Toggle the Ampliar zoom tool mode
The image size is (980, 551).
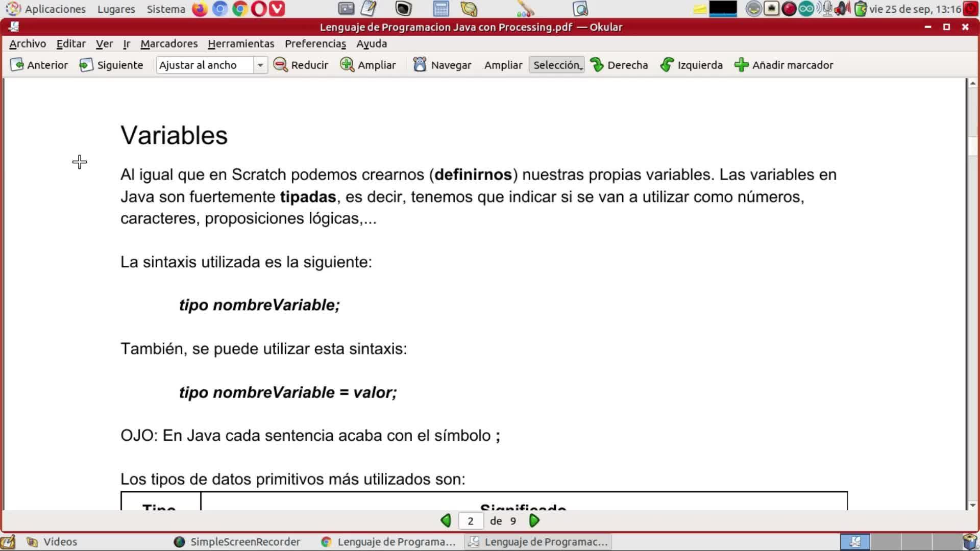(503, 65)
